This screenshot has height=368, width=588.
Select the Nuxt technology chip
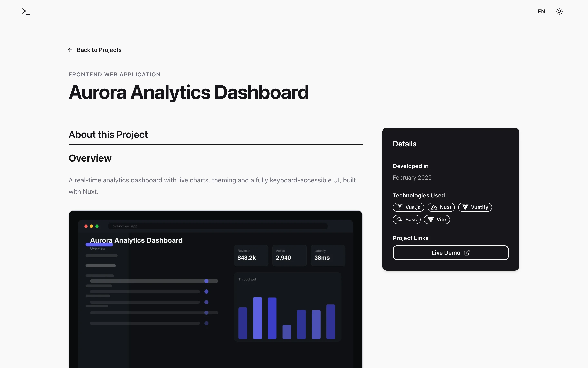[441, 207]
